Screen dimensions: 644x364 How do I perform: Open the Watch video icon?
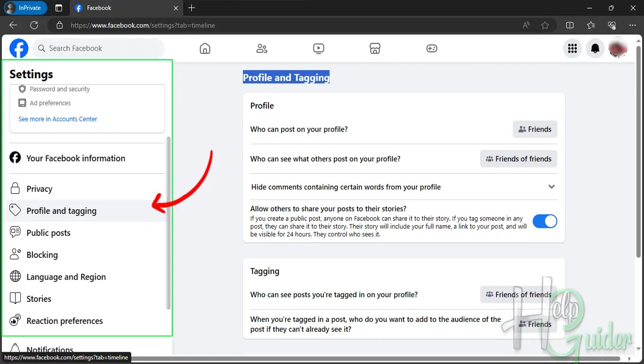319,48
